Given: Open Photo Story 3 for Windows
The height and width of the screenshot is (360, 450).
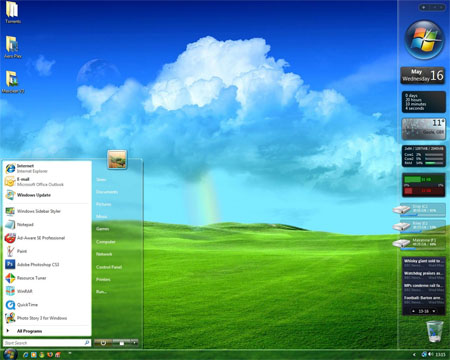Looking at the screenshot, I should point(47,318).
